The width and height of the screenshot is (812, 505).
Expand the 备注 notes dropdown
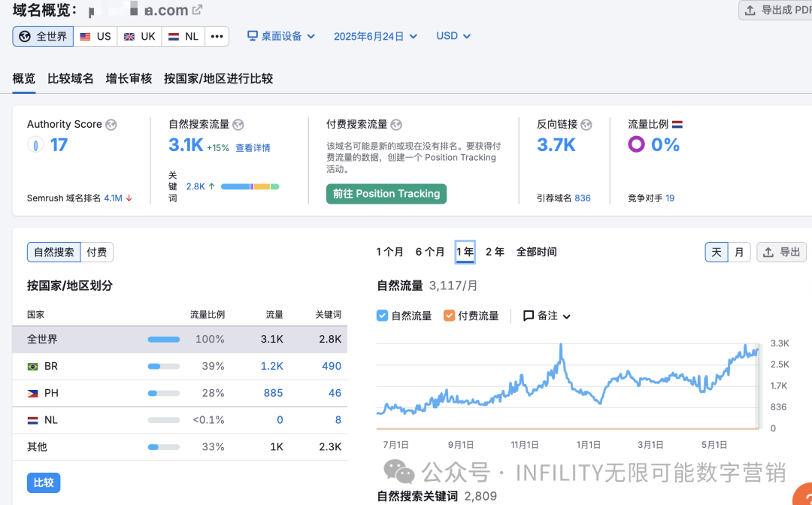pos(547,316)
